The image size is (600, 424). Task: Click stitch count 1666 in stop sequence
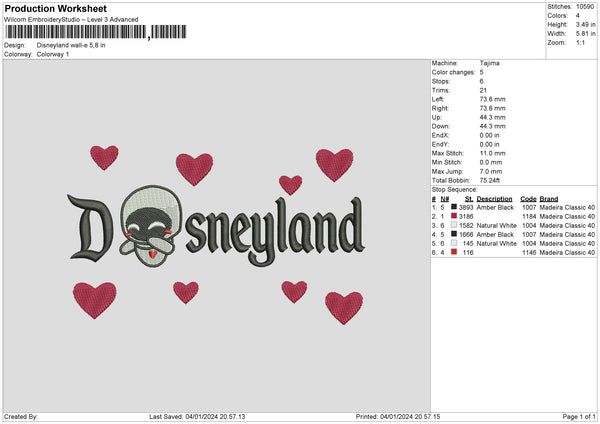466,235
